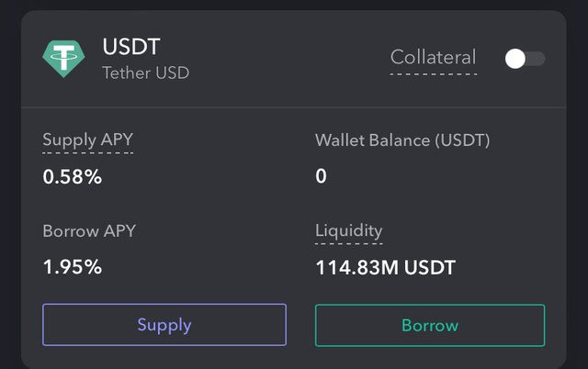Image resolution: width=588 pixels, height=369 pixels.
Task: Click the 1.95% borrow rate value
Action: 73,268
